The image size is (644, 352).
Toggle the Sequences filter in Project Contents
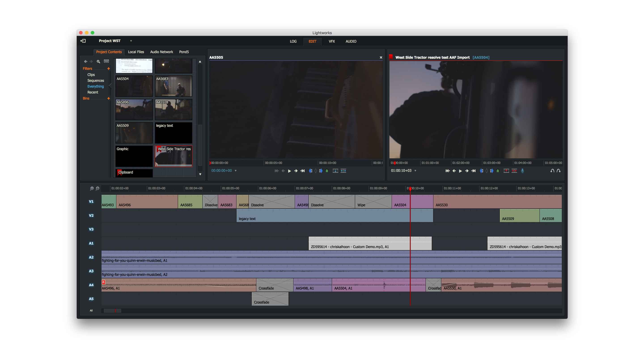click(95, 80)
